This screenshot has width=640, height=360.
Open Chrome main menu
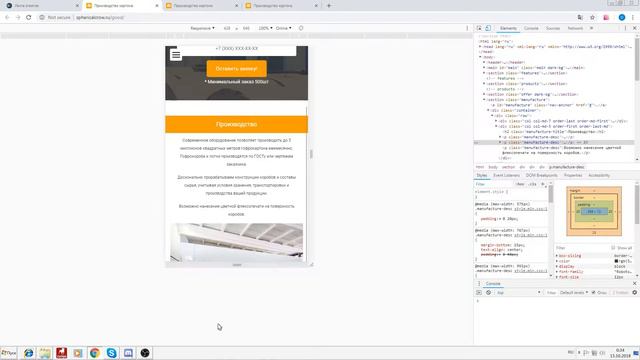(x=633, y=18)
